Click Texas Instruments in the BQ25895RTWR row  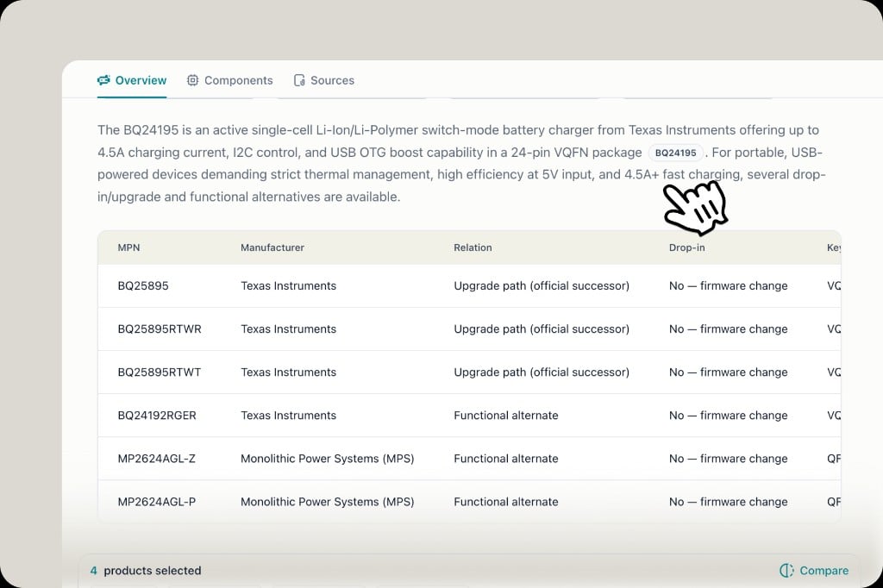tap(288, 329)
